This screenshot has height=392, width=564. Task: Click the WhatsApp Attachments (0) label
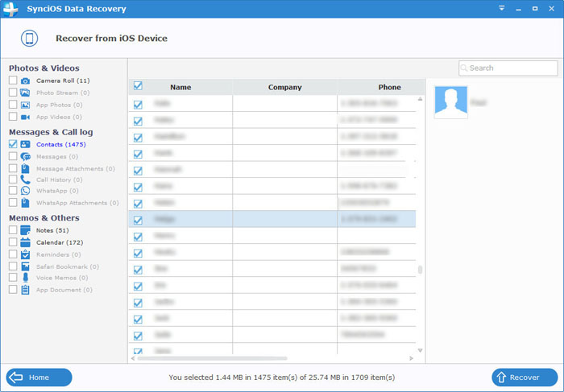tap(77, 203)
